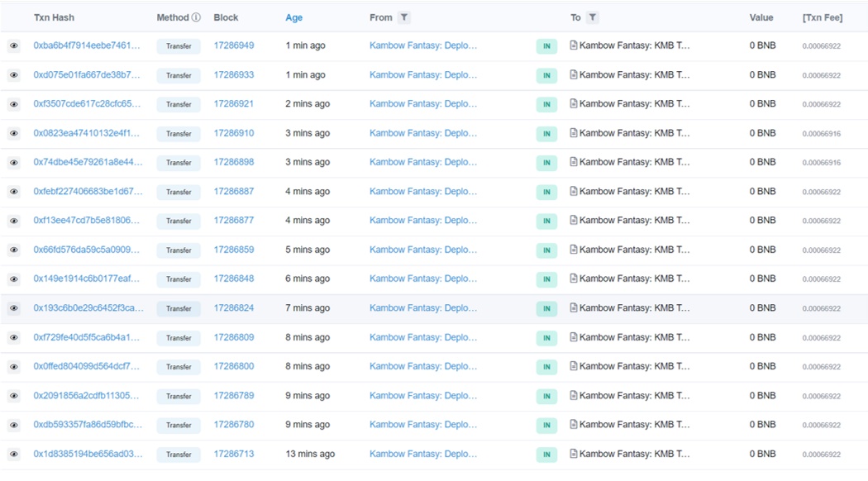Click IN badge in block 17286800 row
Image resolution: width=868 pixels, height=481 pixels.
546,366
